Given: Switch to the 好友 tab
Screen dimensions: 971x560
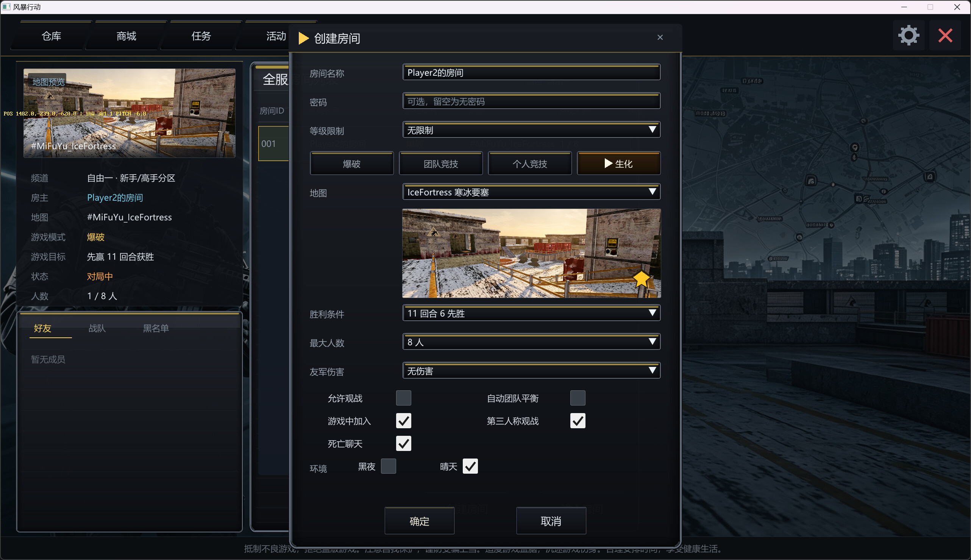Looking at the screenshot, I should click(x=42, y=328).
